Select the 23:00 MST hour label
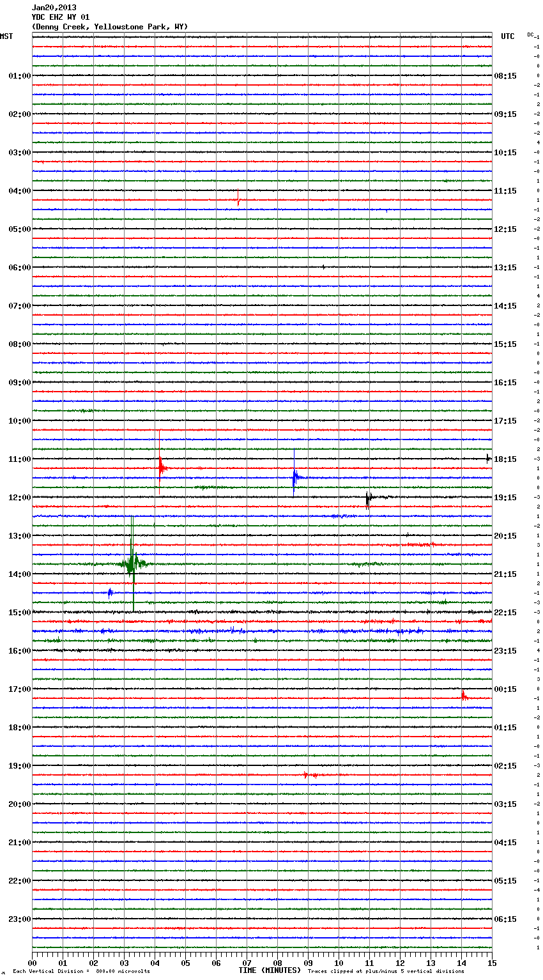Viewport: 543px width, 980px height. (19, 919)
